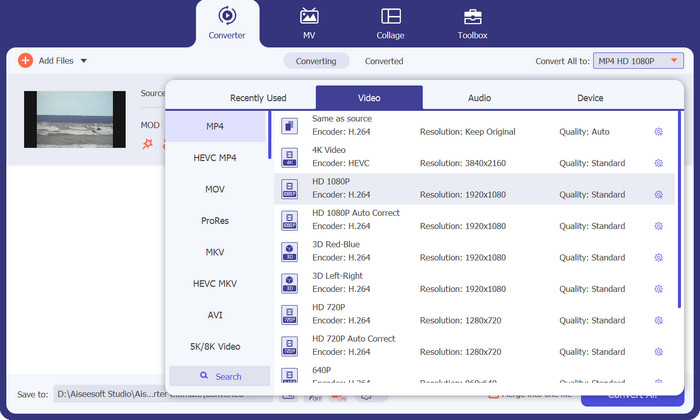The width and height of the screenshot is (700, 420).
Task: Select the Same as source preset name
Action: pos(342,119)
